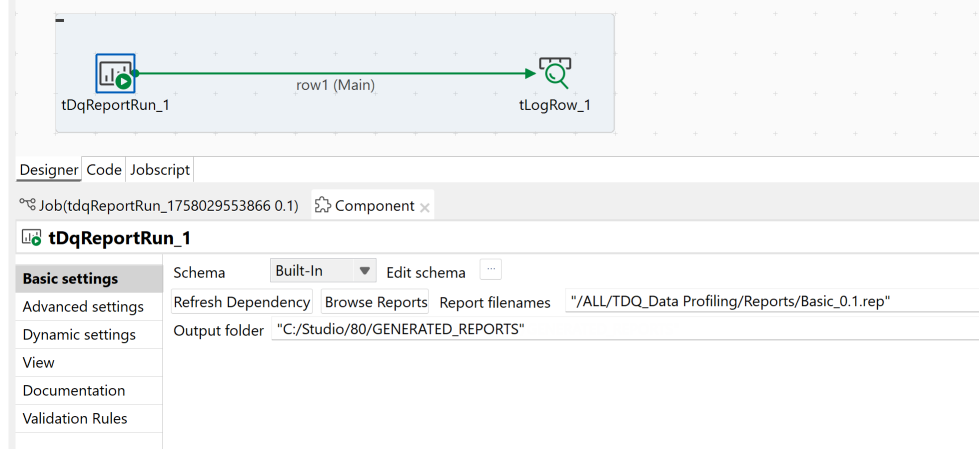979x449 pixels.
Task: Select the tLogRow_1 component icon
Action: (554, 73)
